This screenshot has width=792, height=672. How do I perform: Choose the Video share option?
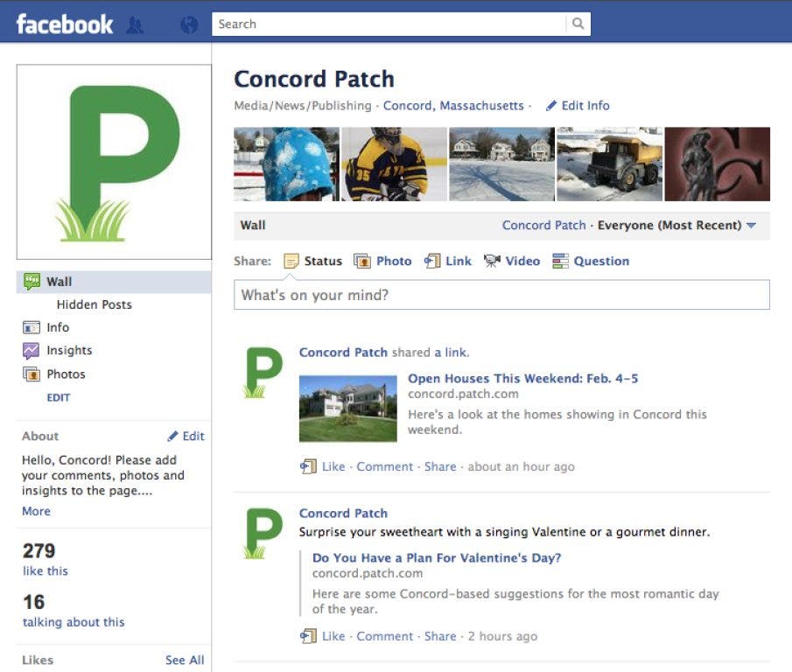tap(492, 261)
